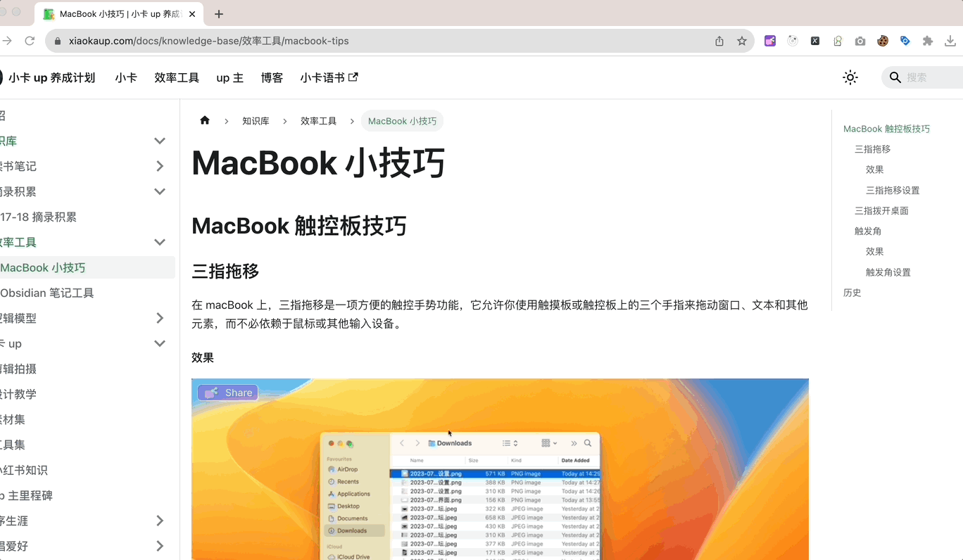Open browser downloads arrow icon
Image resolution: width=963 pixels, height=560 pixels.
[950, 41]
